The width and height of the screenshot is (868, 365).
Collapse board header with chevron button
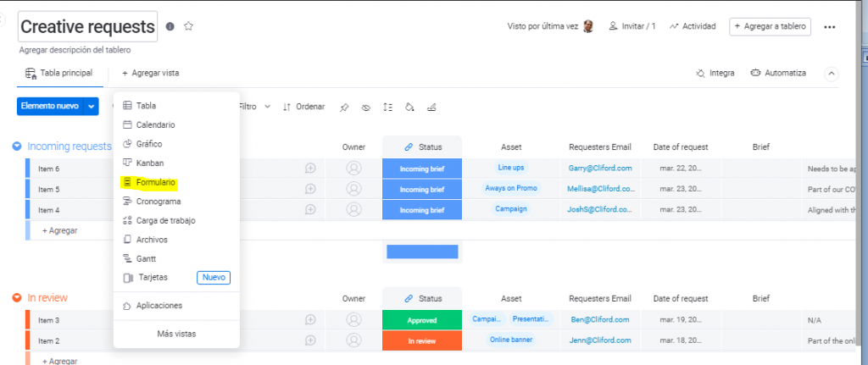coord(832,74)
